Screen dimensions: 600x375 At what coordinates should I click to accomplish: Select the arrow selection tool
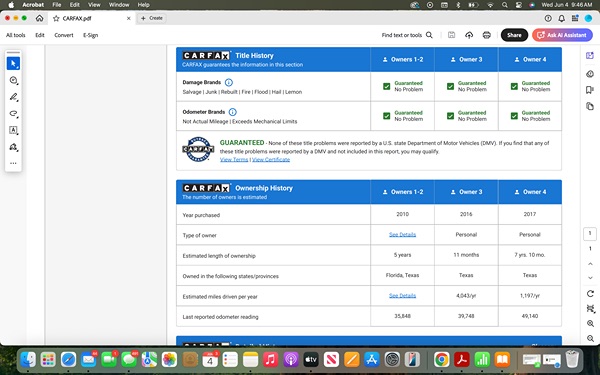pyautogui.click(x=13, y=64)
